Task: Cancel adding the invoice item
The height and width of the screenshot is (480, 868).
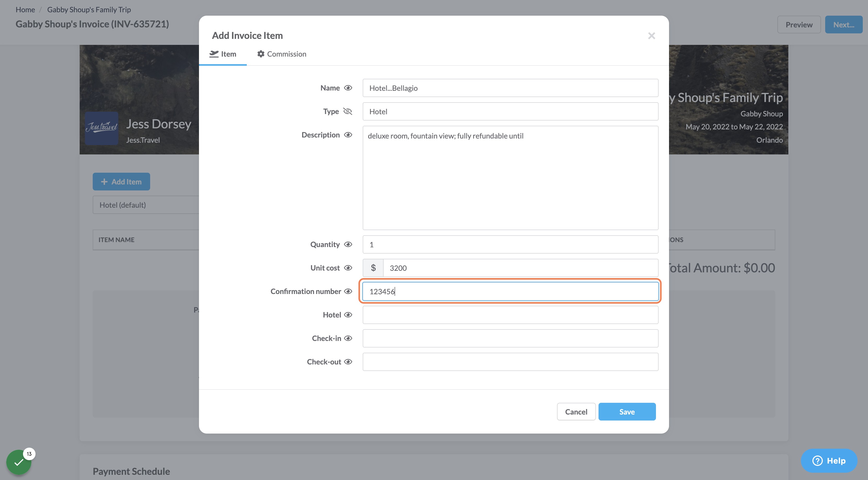Action: [576, 412]
